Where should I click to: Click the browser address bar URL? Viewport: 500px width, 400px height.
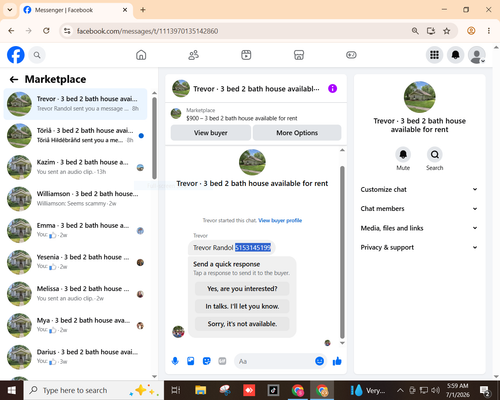(147, 31)
